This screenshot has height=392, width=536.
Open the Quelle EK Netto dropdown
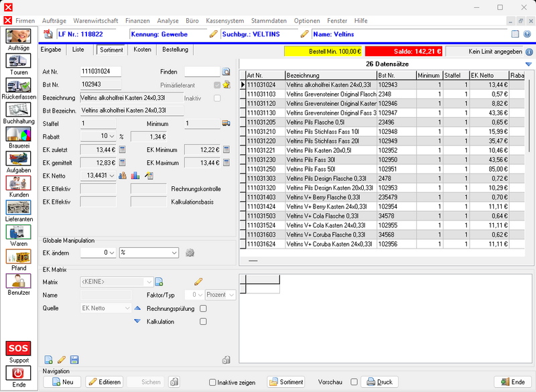pyautogui.click(x=127, y=308)
